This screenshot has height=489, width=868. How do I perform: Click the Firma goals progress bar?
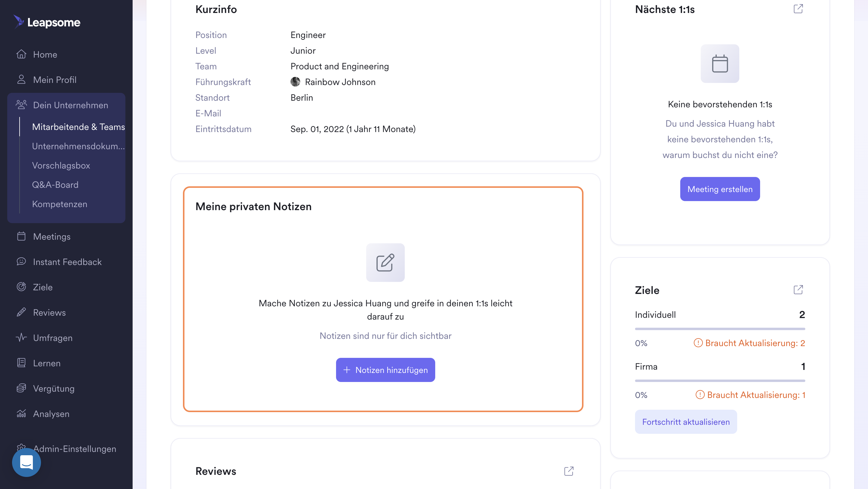pyautogui.click(x=720, y=380)
